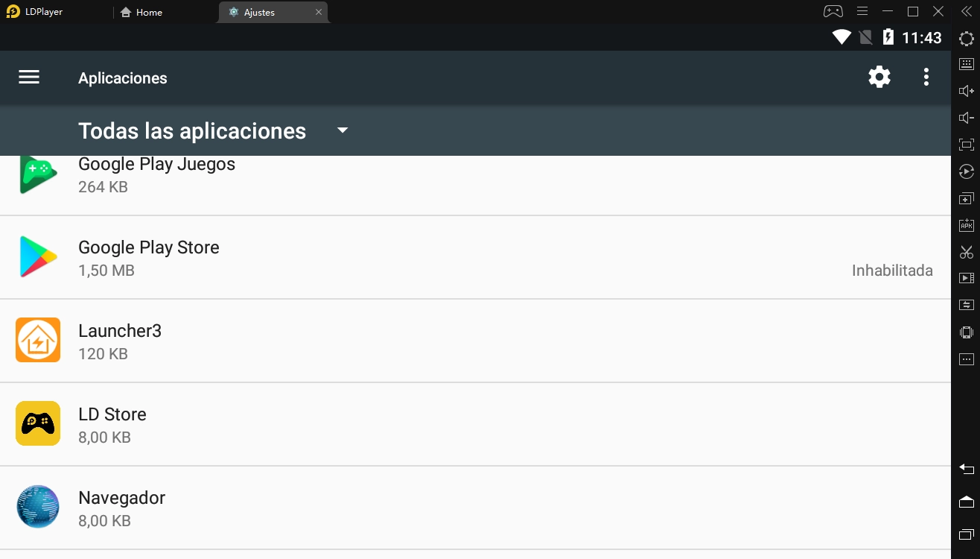Viewport: 980px width, 559px height.
Task: Decrease emulator volume with the volume-down icon
Action: click(966, 117)
